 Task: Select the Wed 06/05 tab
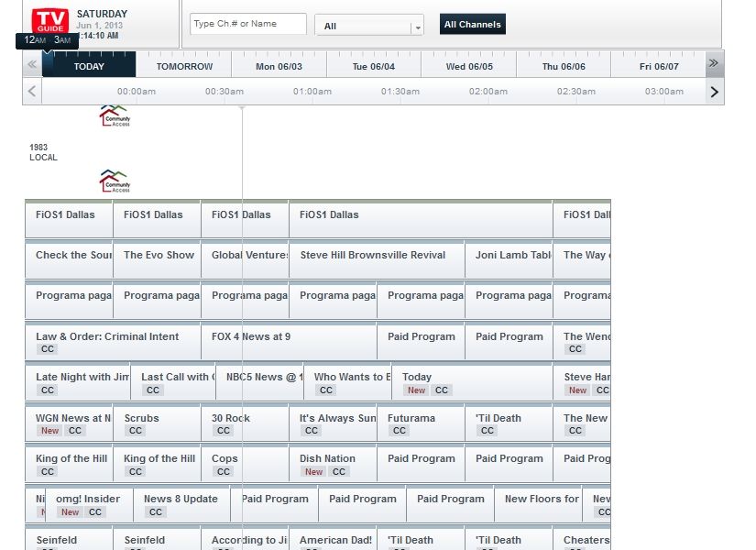(x=469, y=67)
